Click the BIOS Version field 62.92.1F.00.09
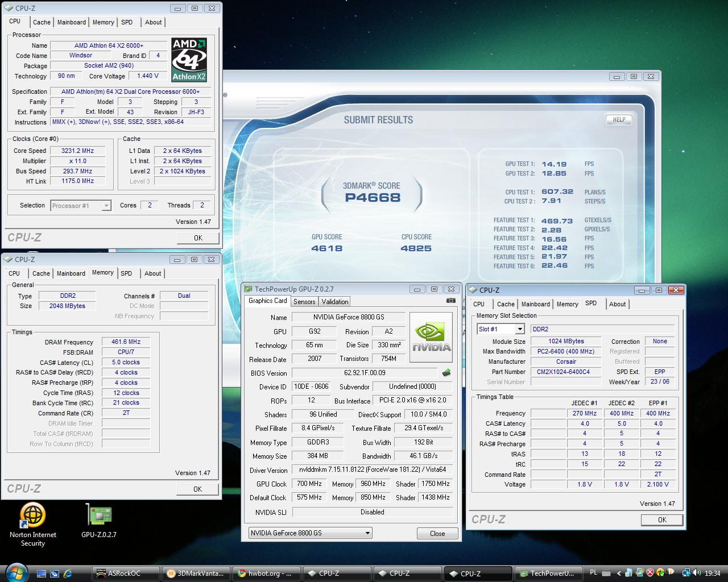 pos(365,373)
